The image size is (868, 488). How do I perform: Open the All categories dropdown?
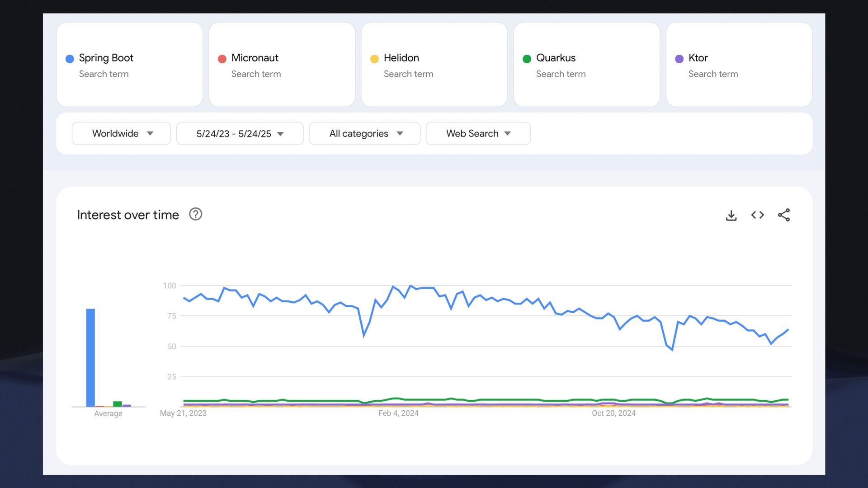[364, 133]
